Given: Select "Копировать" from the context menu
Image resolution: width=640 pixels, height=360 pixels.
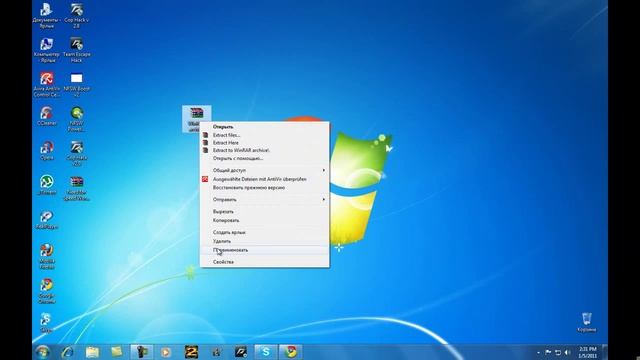Looking at the screenshot, I should (x=264, y=220).
